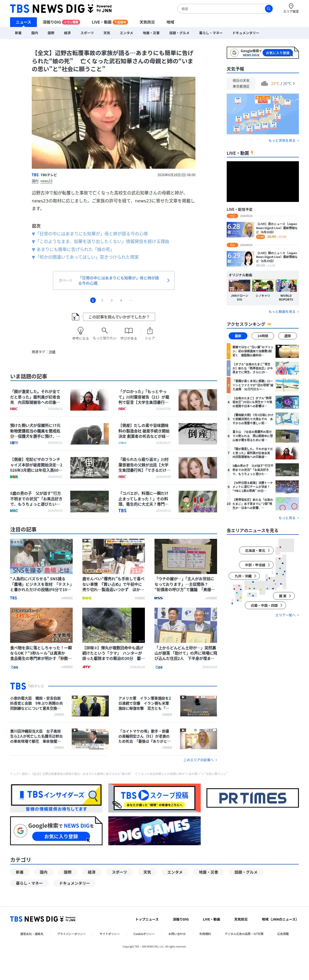
Task: Open the プライバシーポリシー footer link
Action: (71, 934)
